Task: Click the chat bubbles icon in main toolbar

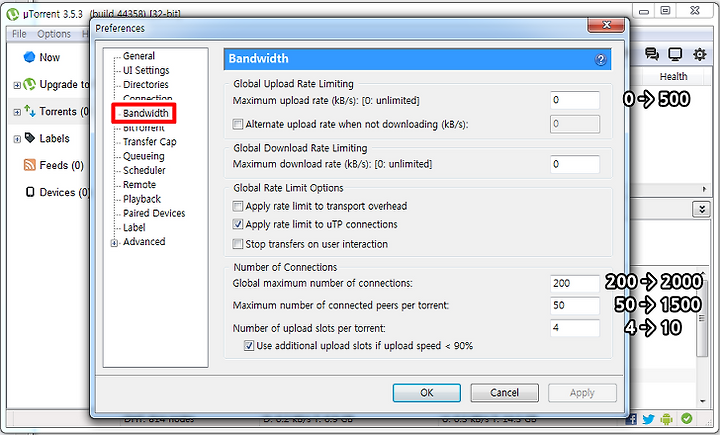Action: point(652,54)
